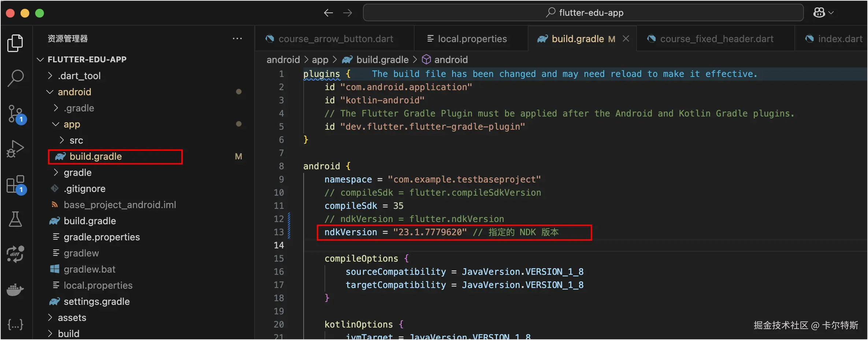Click the "dev.flutter.flutter-gradle-plugin" id line
Image resolution: width=868 pixels, height=340 pixels.
[425, 127]
